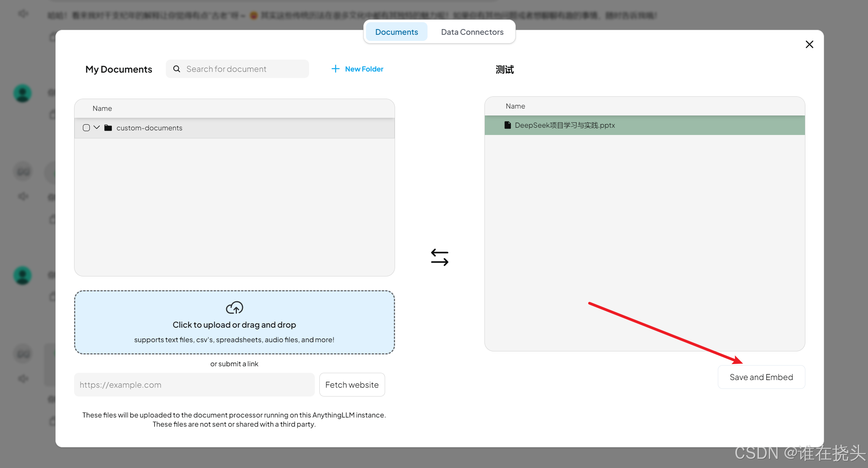Close the documents dialog with X
868x468 pixels.
[x=809, y=44]
